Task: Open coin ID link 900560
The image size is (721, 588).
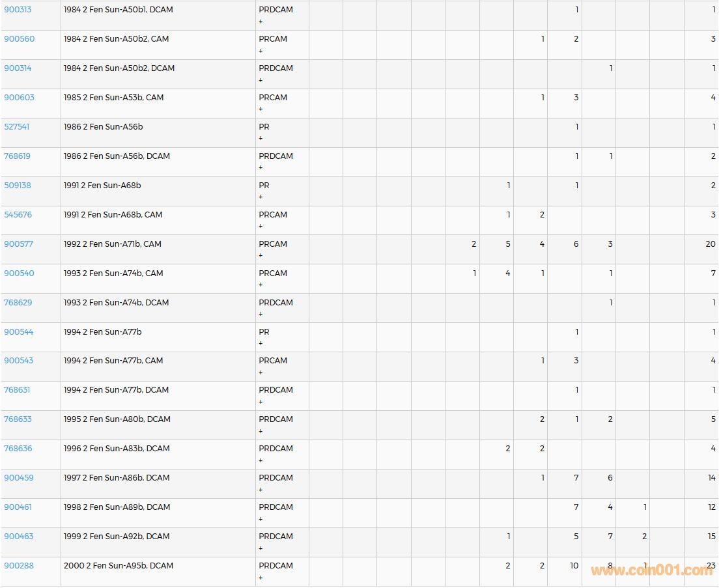Action: 20,39
